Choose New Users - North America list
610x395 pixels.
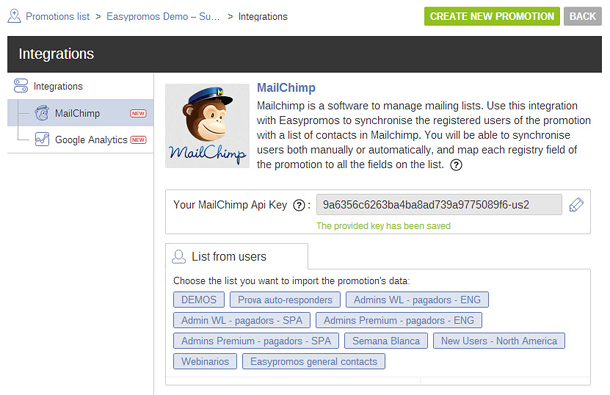499,341
